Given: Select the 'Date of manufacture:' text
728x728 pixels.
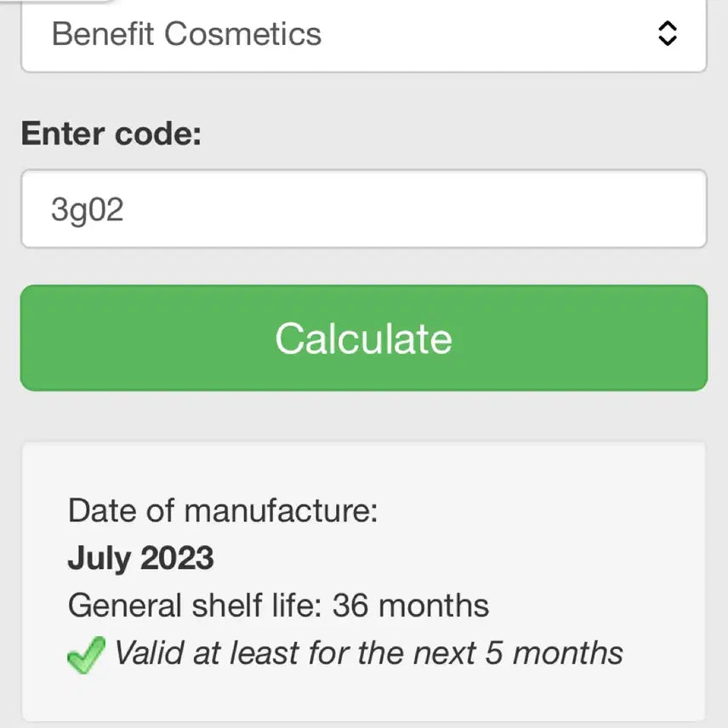Looking at the screenshot, I should coord(222,511).
